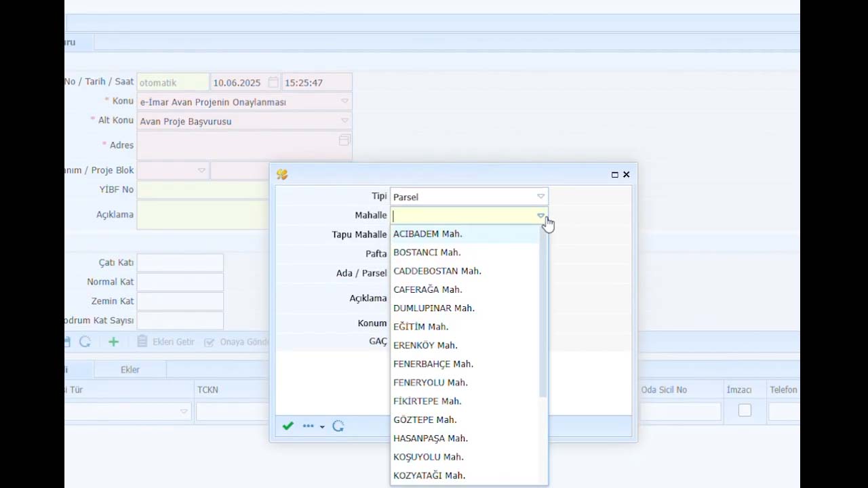Select ERENKÖY Mah. from the list
Screen dimensions: 868x488
(x=465, y=346)
